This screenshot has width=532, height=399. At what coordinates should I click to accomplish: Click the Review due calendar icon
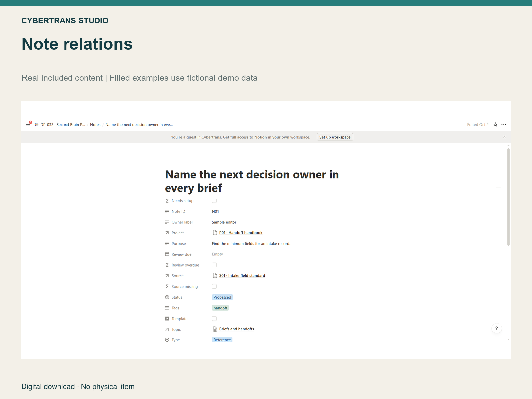click(167, 254)
